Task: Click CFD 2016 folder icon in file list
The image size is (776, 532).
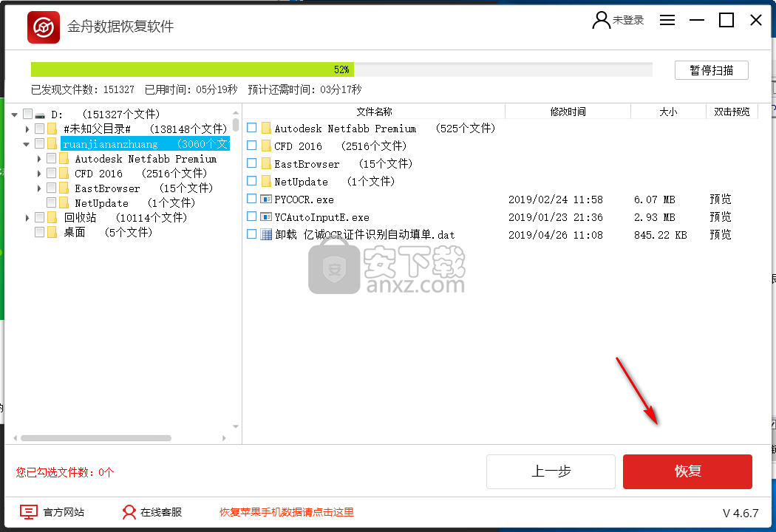Action: [x=266, y=146]
